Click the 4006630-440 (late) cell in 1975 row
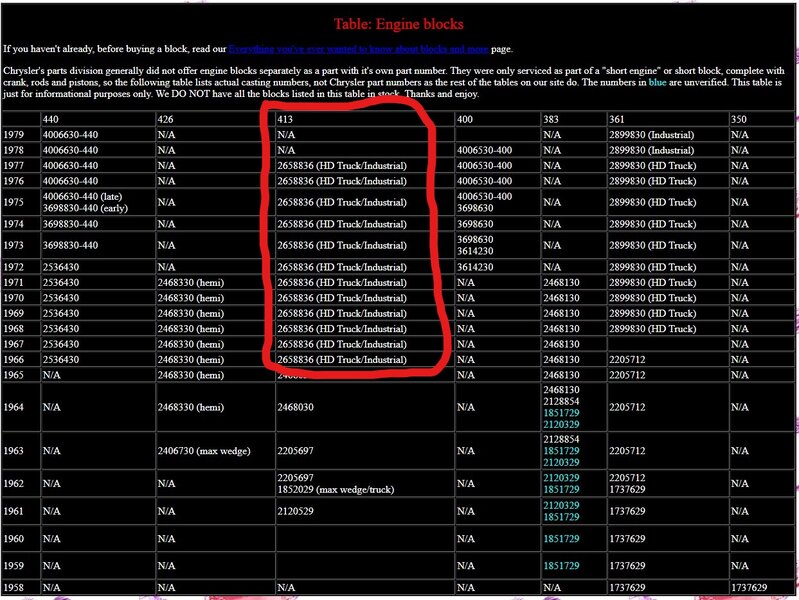Screen dimensions: 799x600 click(82, 197)
